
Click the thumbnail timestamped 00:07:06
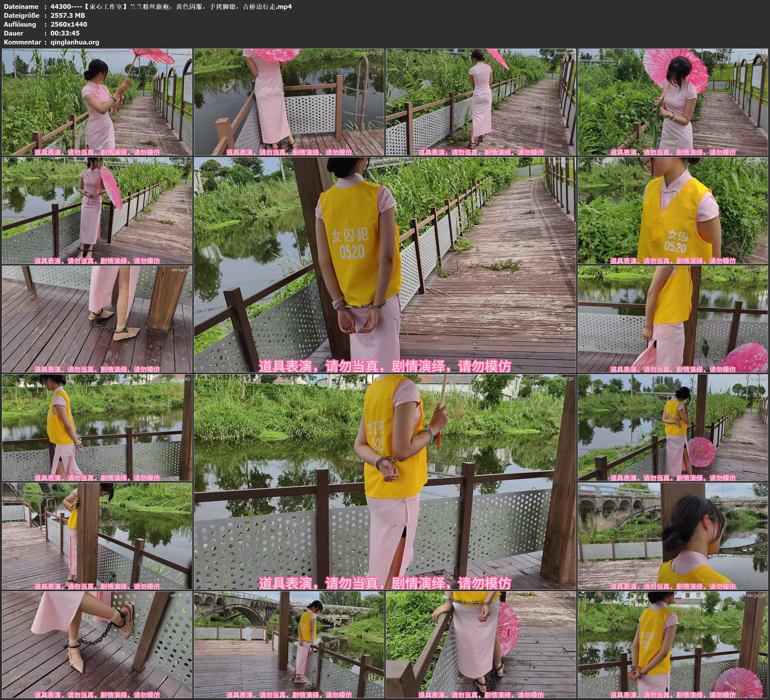(x=673, y=102)
